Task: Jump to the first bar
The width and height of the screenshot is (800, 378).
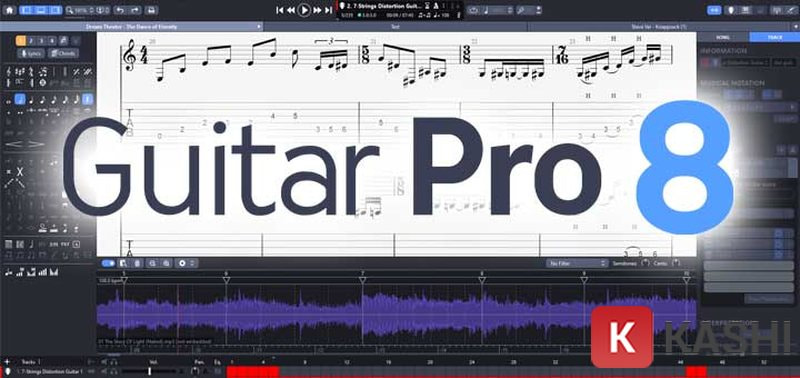Action: tap(280, 10)
